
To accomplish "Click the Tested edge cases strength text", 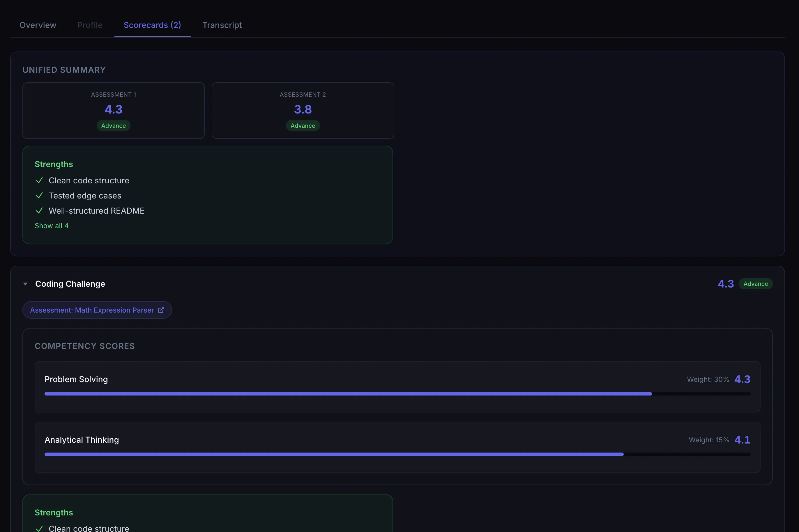I will (x=85, y=196).
